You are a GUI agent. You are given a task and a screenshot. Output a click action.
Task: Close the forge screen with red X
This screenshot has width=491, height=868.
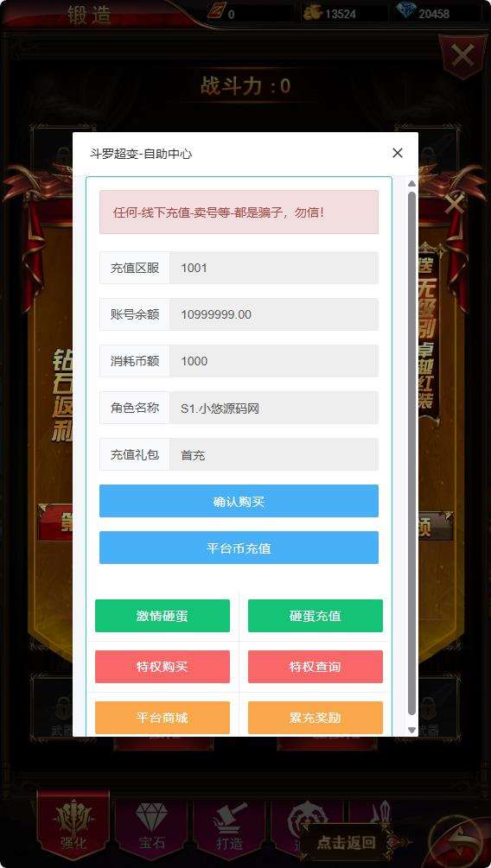pyautogui.click(x=462, y=55)
